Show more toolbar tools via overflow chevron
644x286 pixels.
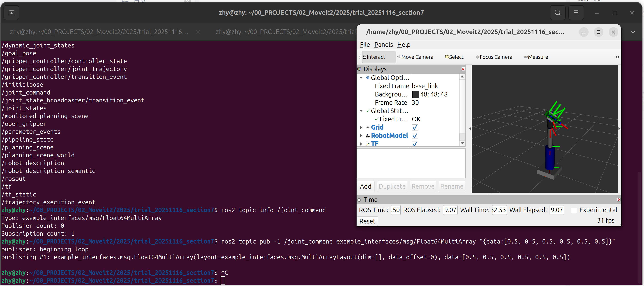617,57
